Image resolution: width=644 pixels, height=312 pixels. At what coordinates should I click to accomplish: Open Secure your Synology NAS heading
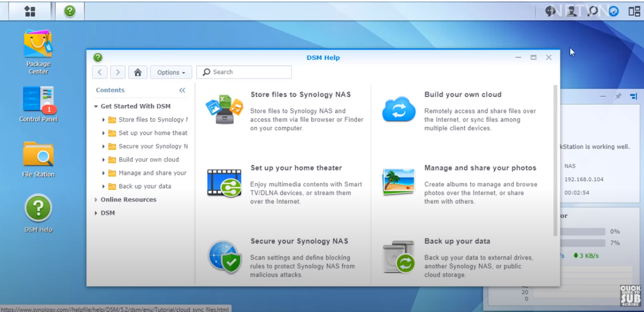(299, 241)
